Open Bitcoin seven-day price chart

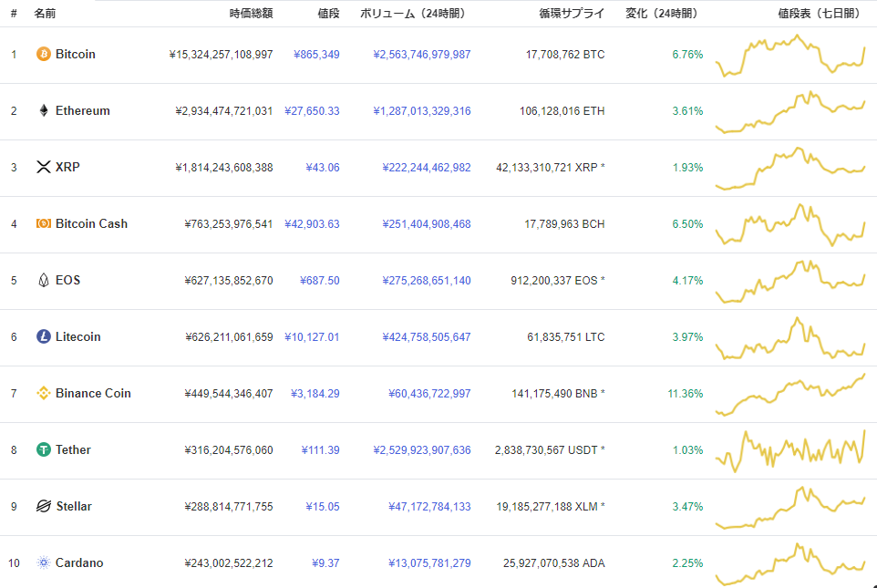(x=790, y=56)
